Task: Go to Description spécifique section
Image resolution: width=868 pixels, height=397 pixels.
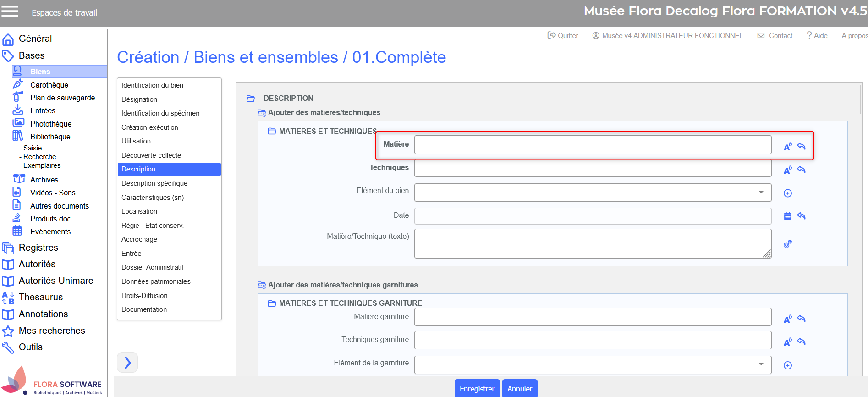Action: click(x=154, y=183)
